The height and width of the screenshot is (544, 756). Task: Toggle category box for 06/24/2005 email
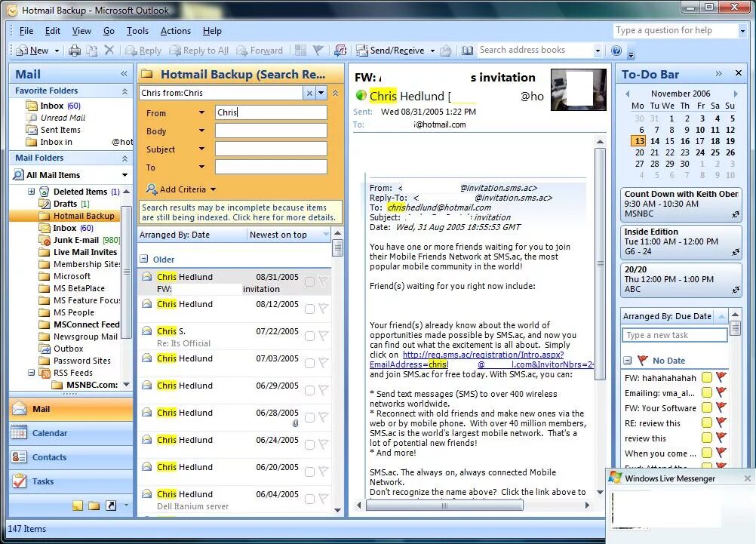click(x=309, y=444)
